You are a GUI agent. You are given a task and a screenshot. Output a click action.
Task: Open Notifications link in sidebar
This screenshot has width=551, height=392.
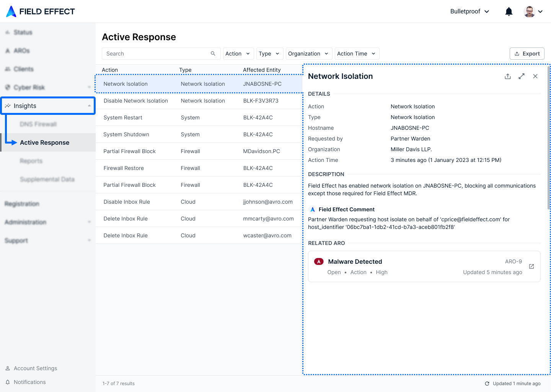(x=30, y=382)
